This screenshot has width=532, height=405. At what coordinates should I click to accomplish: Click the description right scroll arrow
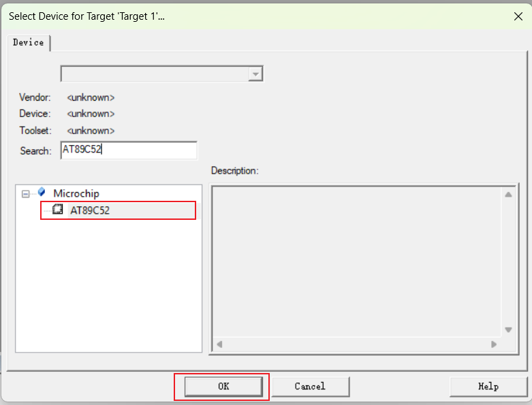[494, 344]
